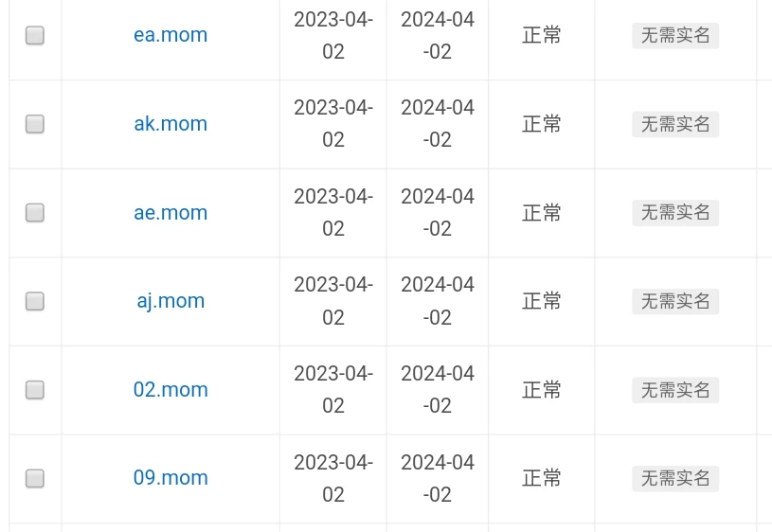772x532 pixels.
Task: Open domain ae.mom
Action: pyautogui.click(x=171, y=213)
